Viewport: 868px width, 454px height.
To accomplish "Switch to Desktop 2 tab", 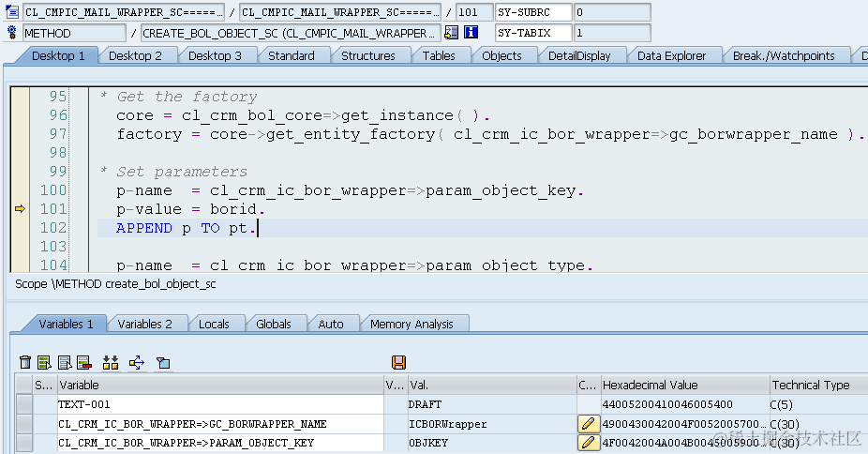I will tap(135, 55).
